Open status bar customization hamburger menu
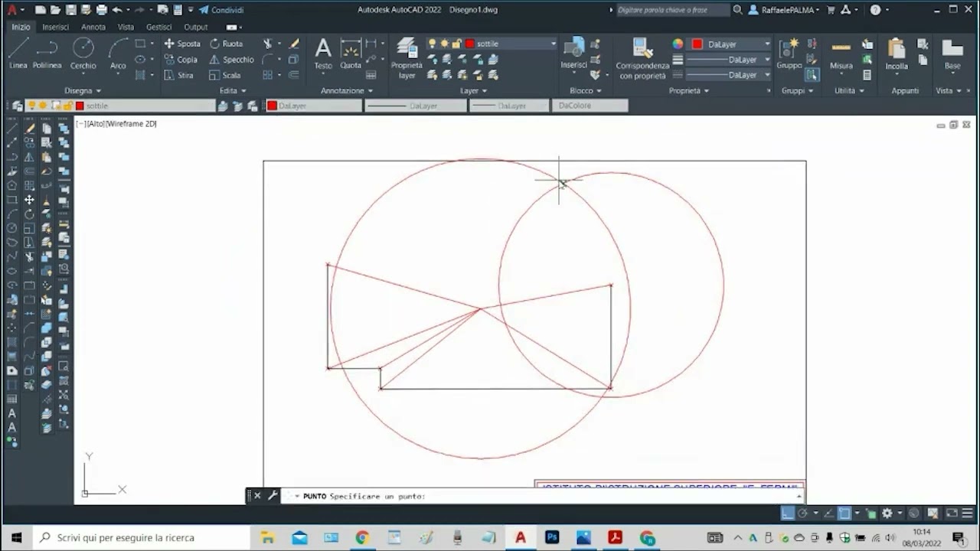Viewport: 980px width, 551px height. coord(968,514)
